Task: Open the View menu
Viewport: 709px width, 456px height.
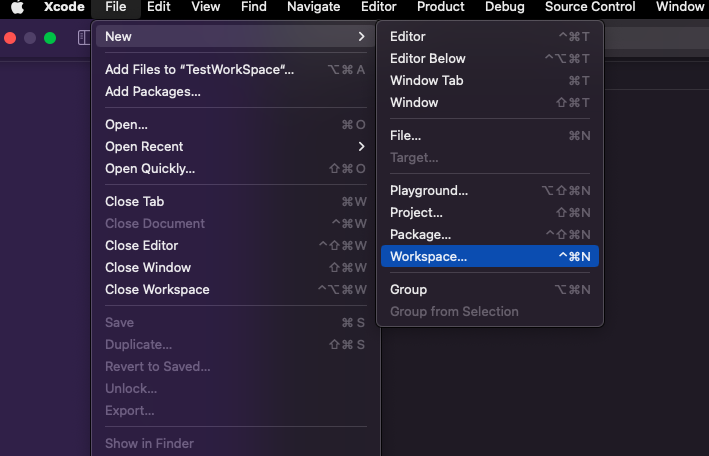Action: tap(206, 7)
